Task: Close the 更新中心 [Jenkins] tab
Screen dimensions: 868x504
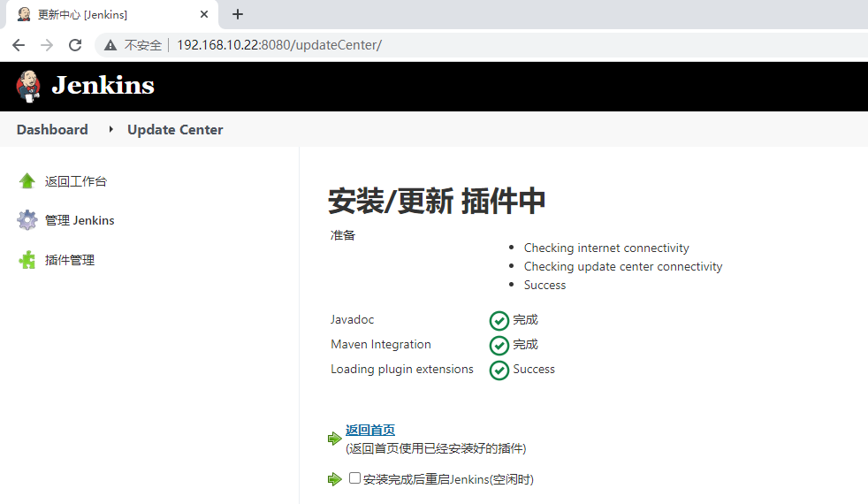Action: (204, 14)
